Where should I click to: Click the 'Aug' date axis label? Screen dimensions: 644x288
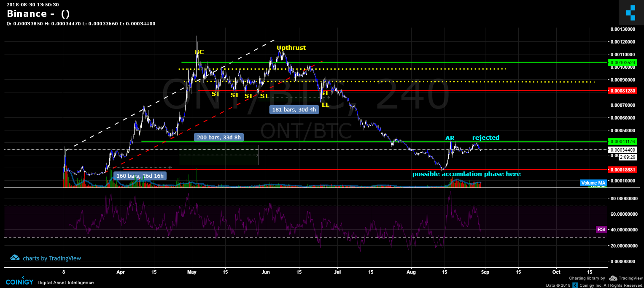[411, 272]
